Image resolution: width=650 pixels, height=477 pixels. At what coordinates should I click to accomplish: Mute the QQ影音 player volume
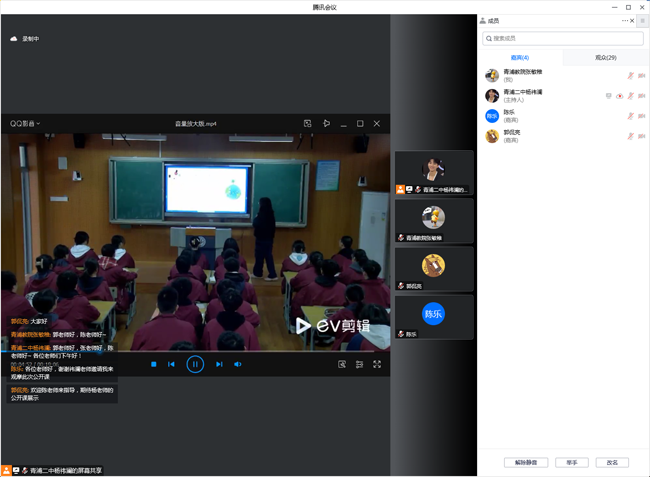pyautogui.click(x=238, y=364)
